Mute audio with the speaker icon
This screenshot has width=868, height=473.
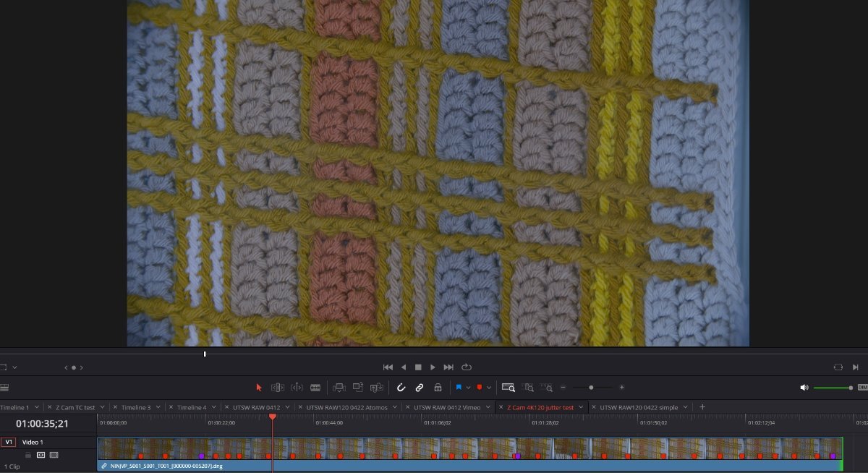pyautogui.click(x=804, y=388)
